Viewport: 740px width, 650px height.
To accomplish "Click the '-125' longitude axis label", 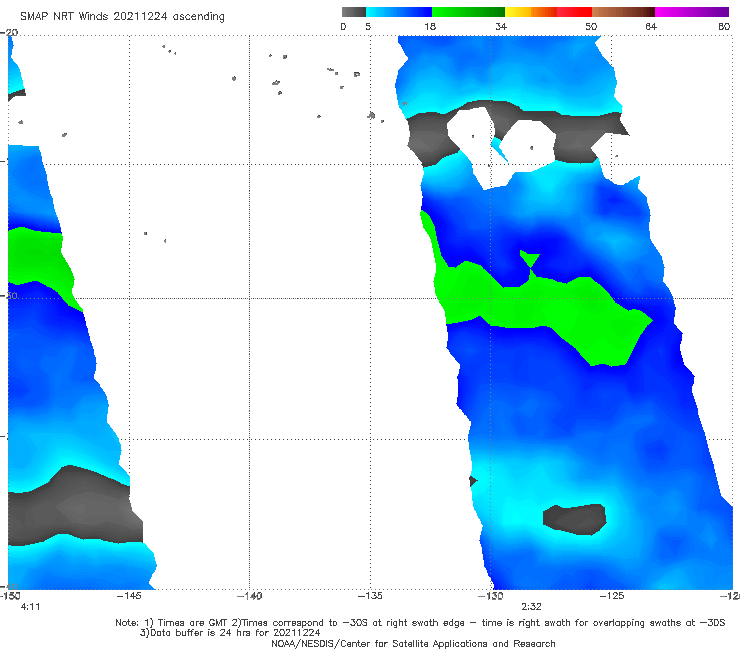I will coord(612,596).
